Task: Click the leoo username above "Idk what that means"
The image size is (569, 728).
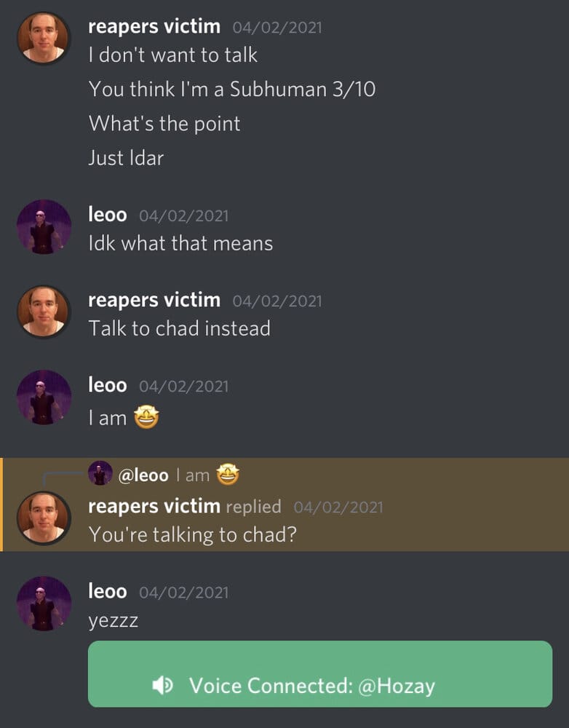Action: pos(108,215)
